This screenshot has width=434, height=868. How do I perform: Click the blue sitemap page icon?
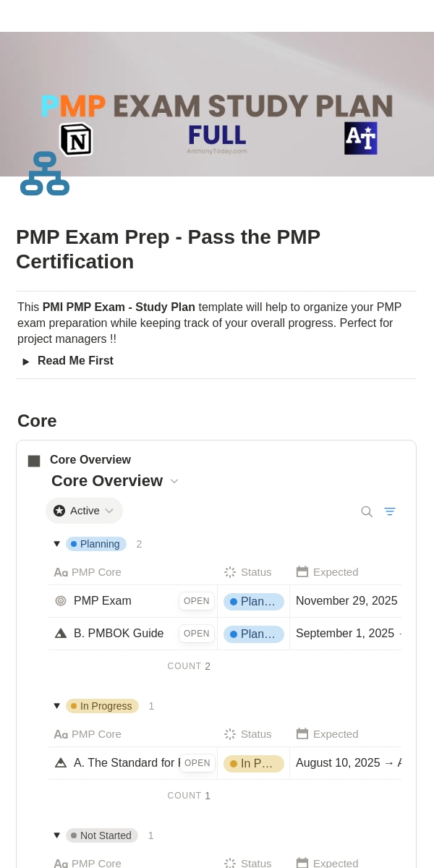point(45,174)
